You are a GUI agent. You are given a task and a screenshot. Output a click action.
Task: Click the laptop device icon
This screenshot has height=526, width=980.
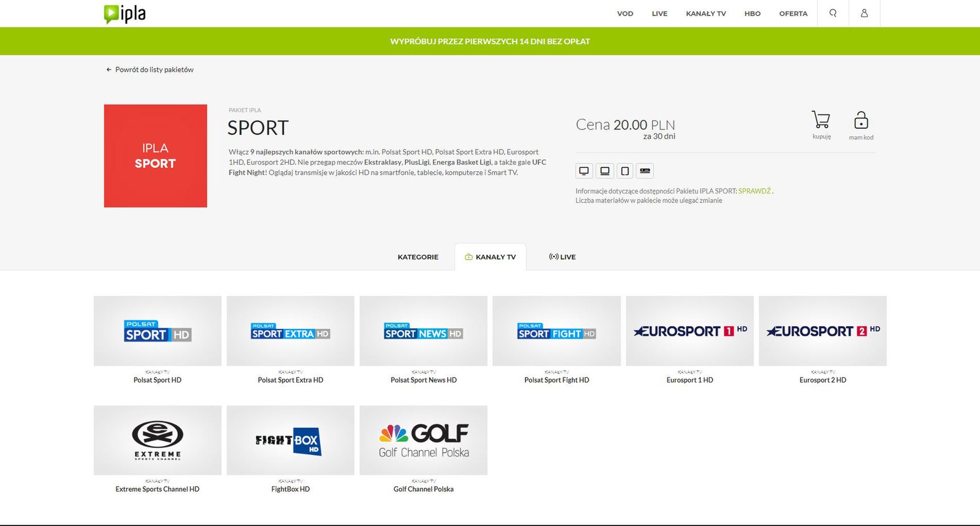click(605, 171)
